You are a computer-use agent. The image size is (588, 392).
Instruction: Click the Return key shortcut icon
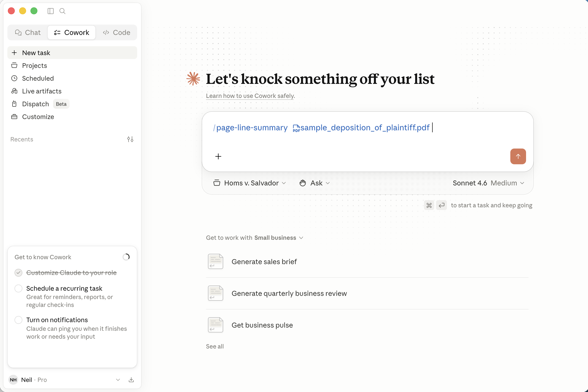coord(441,205)
